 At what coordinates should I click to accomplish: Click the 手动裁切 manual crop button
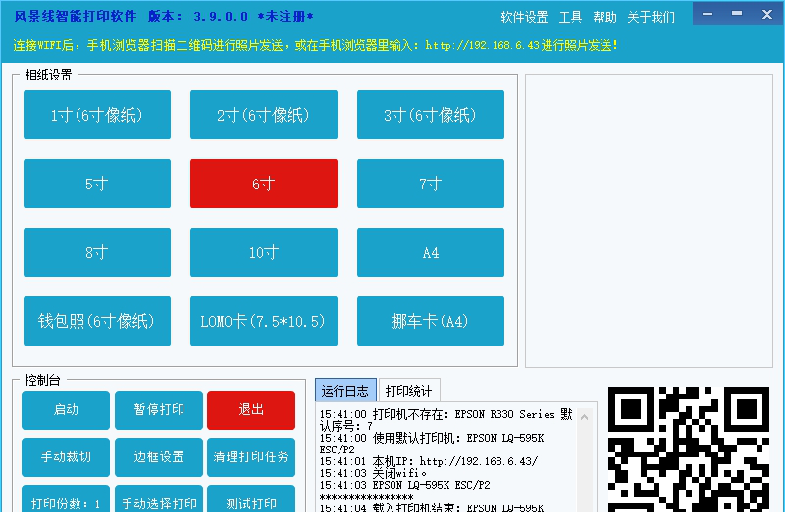[66, 456]
